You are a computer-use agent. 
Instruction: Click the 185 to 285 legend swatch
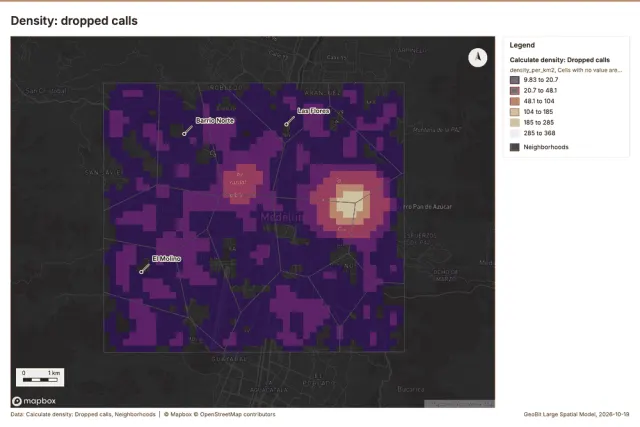click(x=515, y=122)
